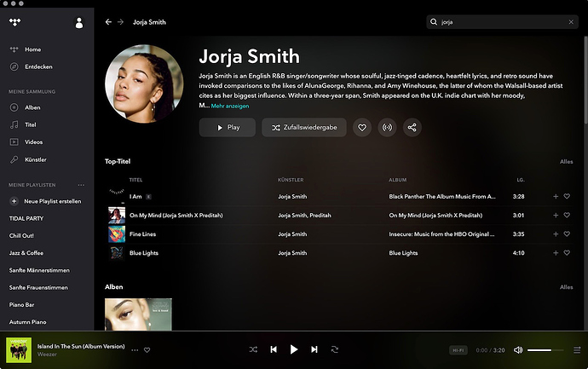588x369 pixels.
Task: Click the On My Mind track cover
Action: [x=117, y=216]
